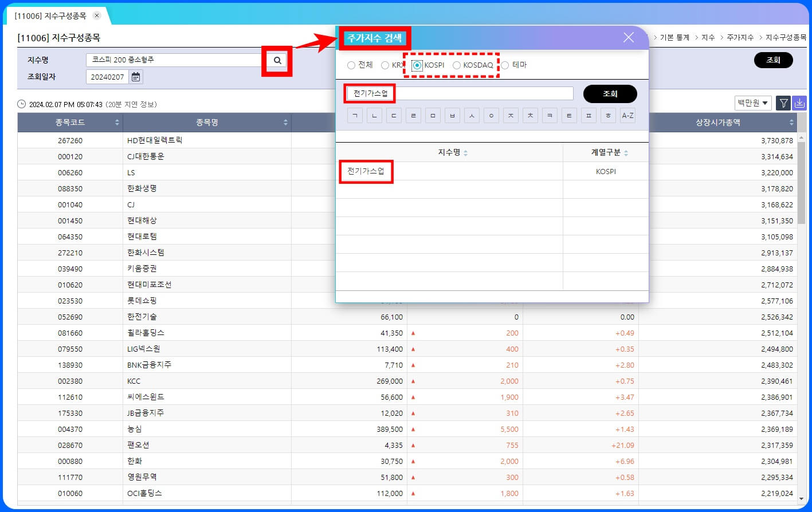
Task: Click the ㅎ consonant filter key
Action: [x=608, y=115]
